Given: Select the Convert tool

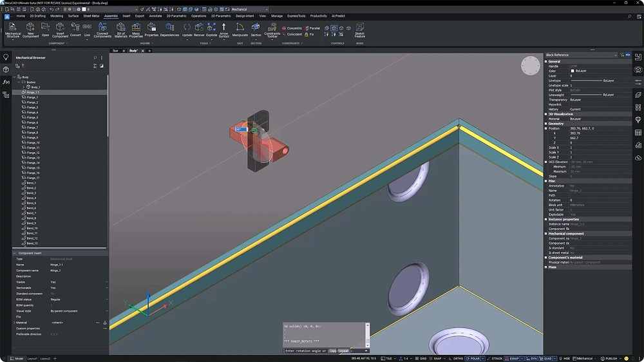Looking at the screenshot, I should [75, 30].
